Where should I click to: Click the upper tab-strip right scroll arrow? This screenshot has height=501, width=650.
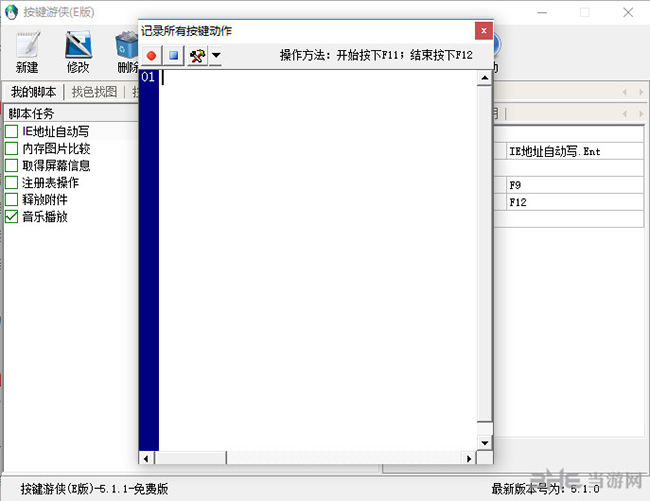(x=641, y=92)
